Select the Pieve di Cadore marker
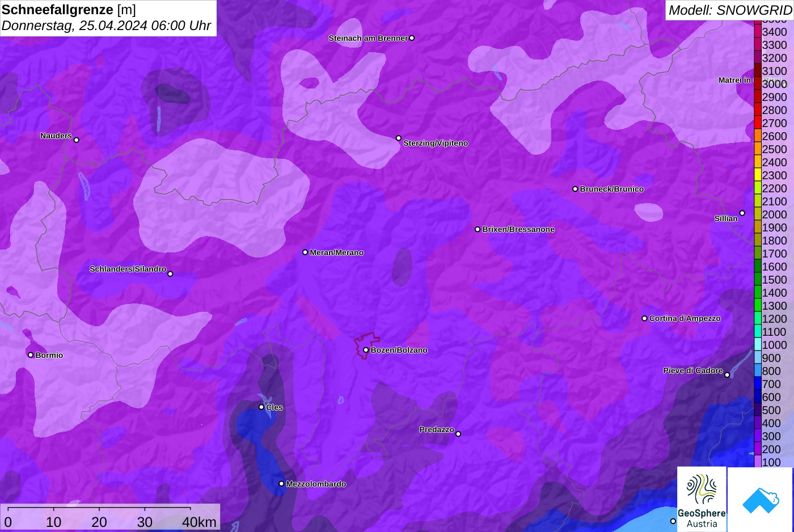The width and height of the screenshot is (794, 532). click(x=727, y=375)
